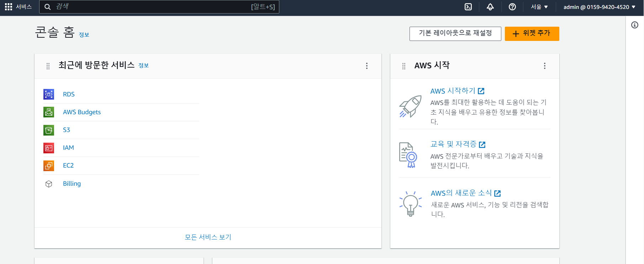Click the certification document icon
The image size is (644, 264).
pos(408,155)
